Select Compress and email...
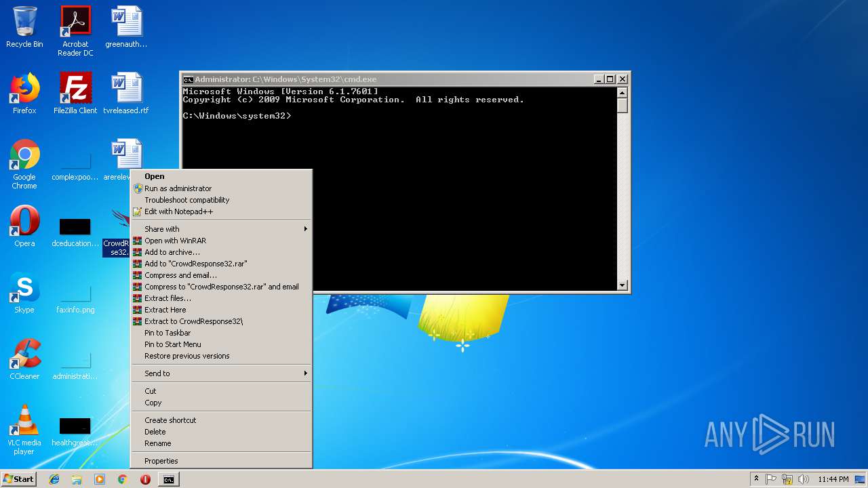The width and height of the screenshot is (868, 488). tap(221, 275)
